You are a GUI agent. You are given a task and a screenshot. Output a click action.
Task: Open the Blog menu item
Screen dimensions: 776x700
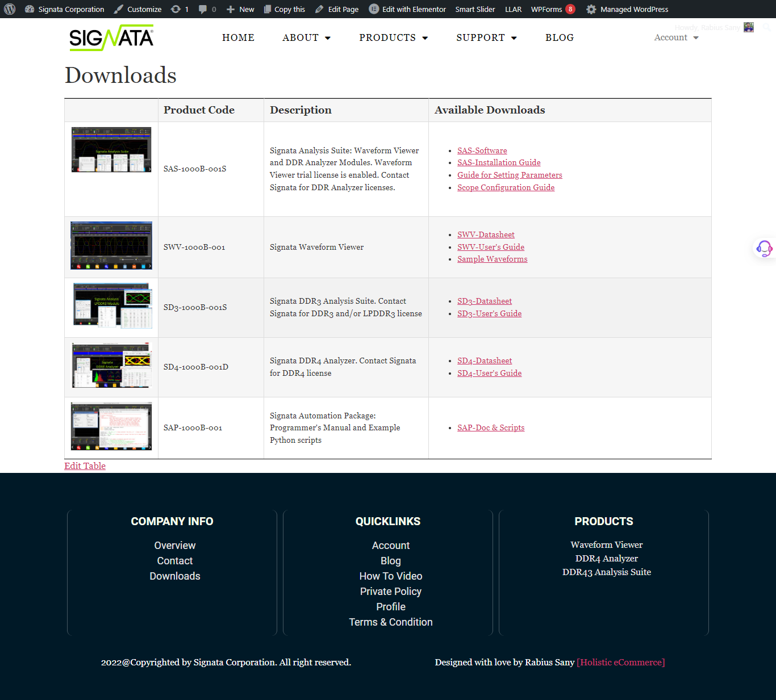point(560,37)
